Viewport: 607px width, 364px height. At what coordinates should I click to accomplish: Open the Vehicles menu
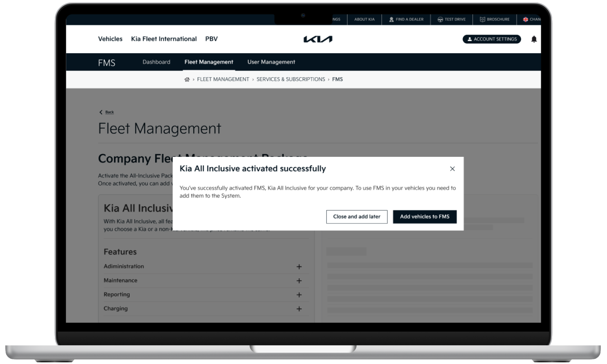[x=110, y=39]
